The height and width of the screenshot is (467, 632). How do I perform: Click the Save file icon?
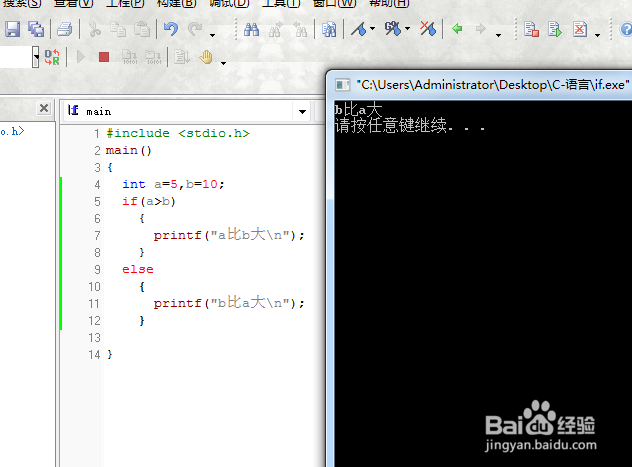pos(12,29)
